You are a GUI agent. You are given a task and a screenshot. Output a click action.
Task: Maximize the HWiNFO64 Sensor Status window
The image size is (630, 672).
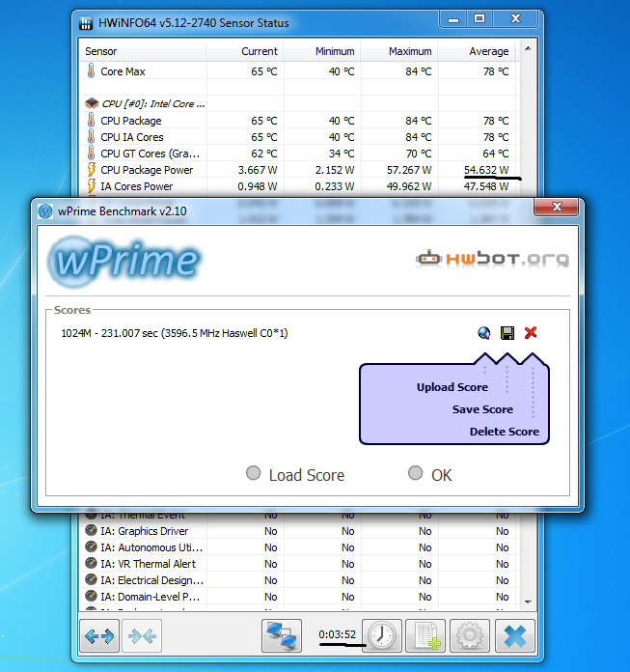pyautogui.click(x=479, y=19)
